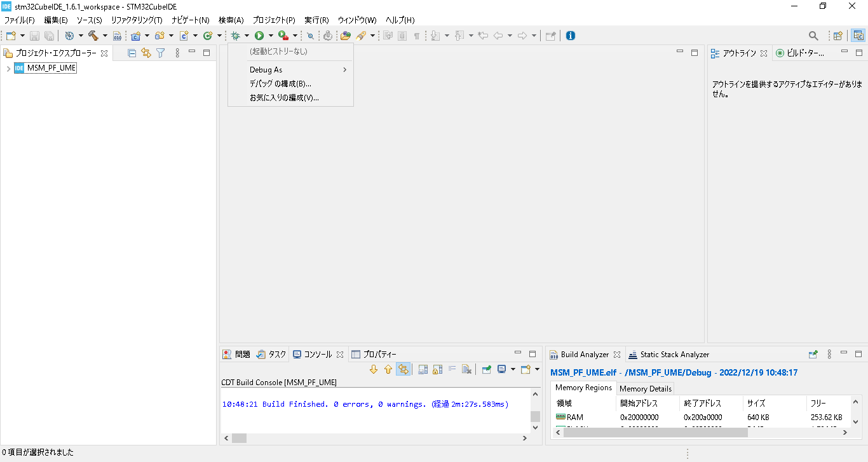Click Project Explorer view menu dots

click(x=177, y=53)
